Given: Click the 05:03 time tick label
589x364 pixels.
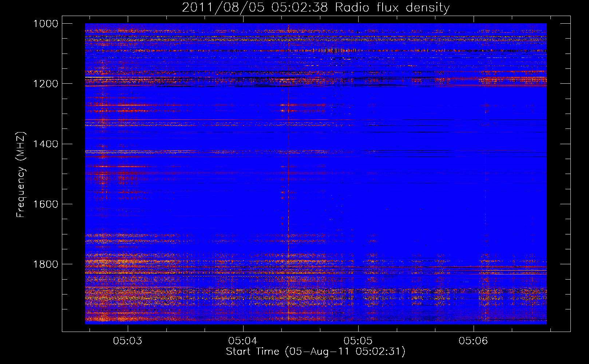Looking at the screenshot, I should 127,341.
